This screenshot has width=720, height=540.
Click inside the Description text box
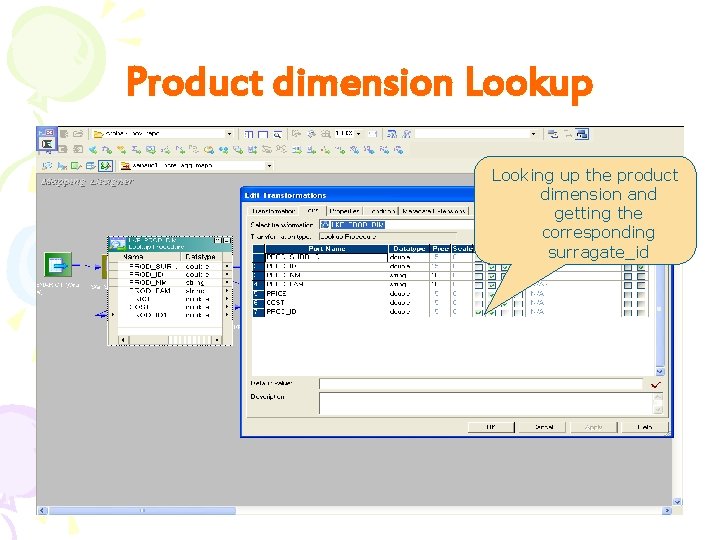click(485, 403)
